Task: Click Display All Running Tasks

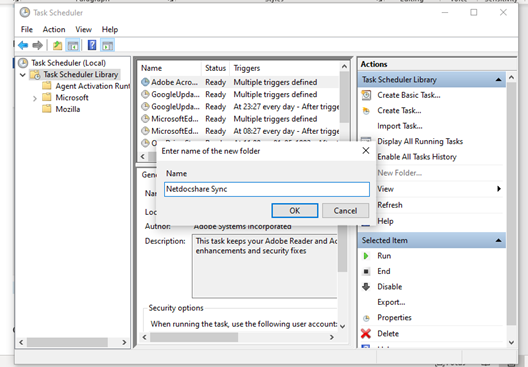Action: [420, 141]
